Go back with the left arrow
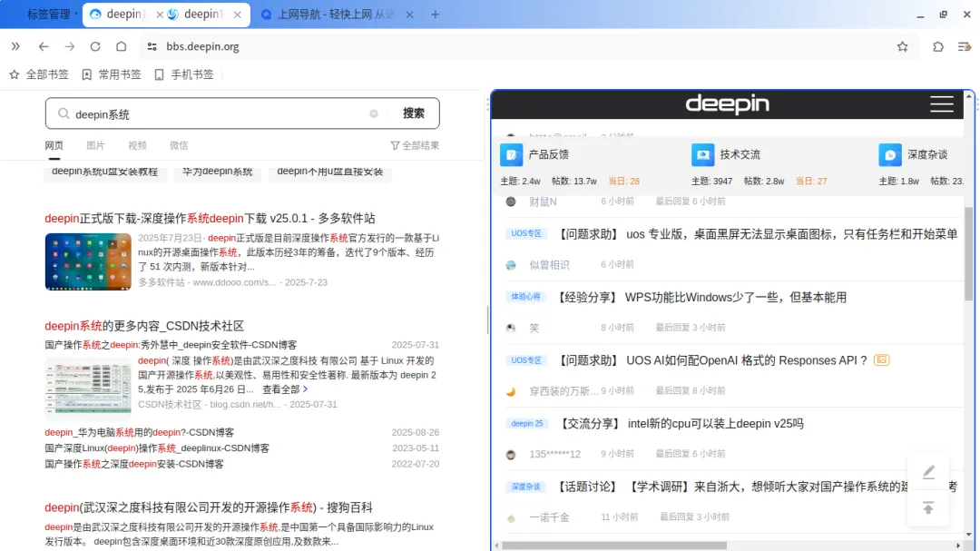This screenshot has height=551, width=980. [44, 46]
